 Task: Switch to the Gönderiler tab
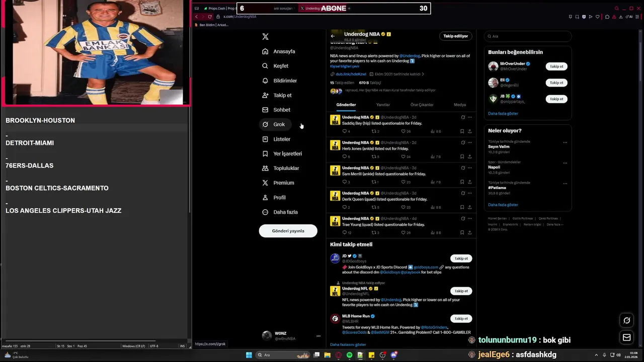(346, 105)
